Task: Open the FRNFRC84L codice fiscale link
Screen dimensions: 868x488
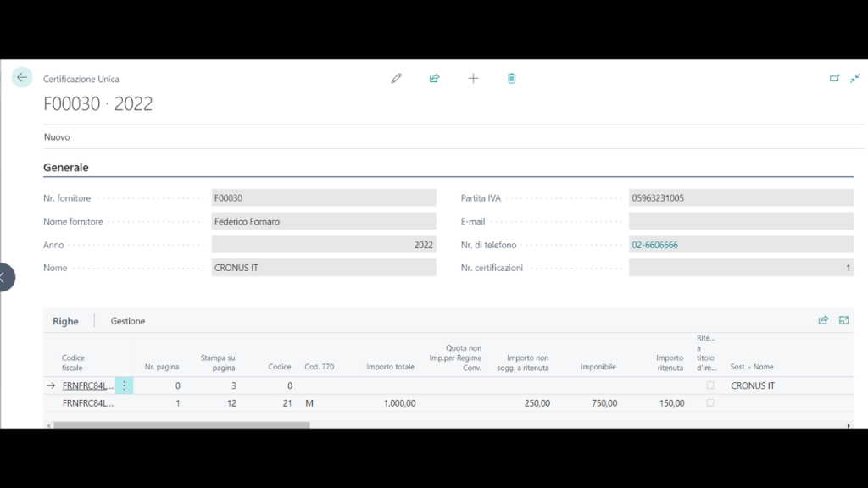Action: [x=87, y=385]
